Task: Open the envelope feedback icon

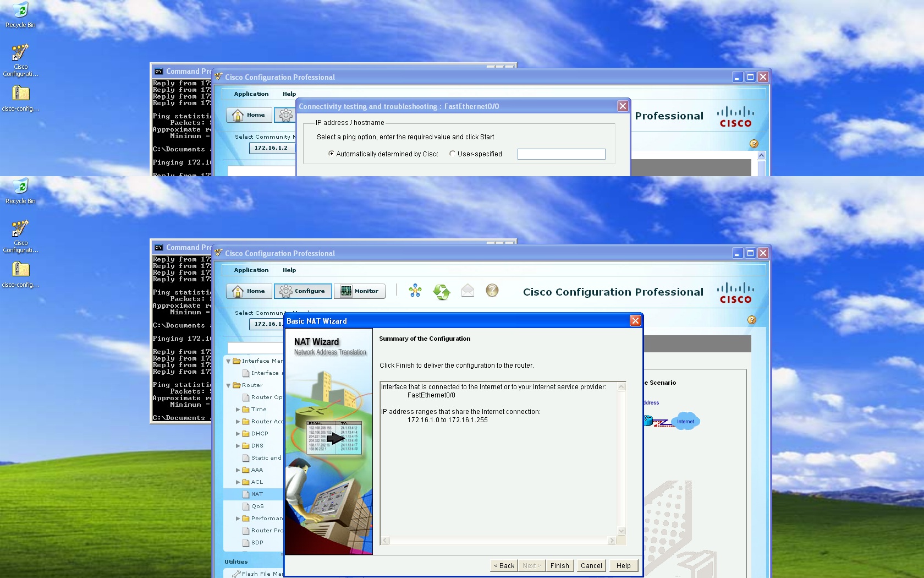Action: 468,290
